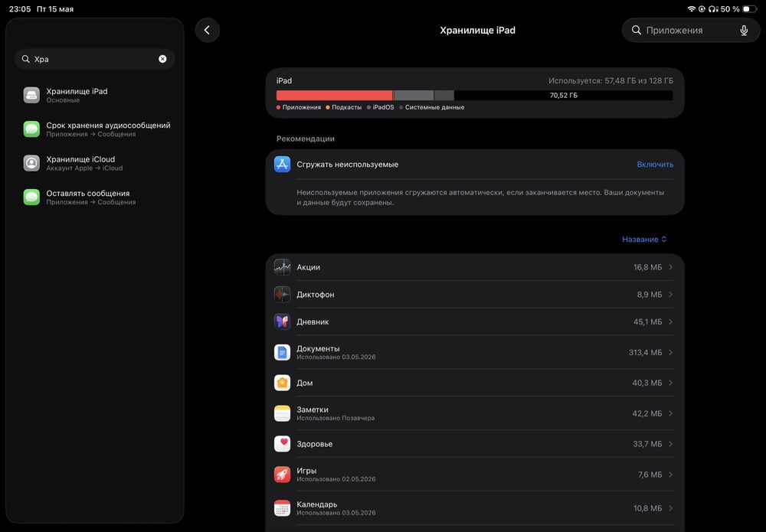Tap the iCloud account icon
Screen dimensions: 766x532
point(31,163)
